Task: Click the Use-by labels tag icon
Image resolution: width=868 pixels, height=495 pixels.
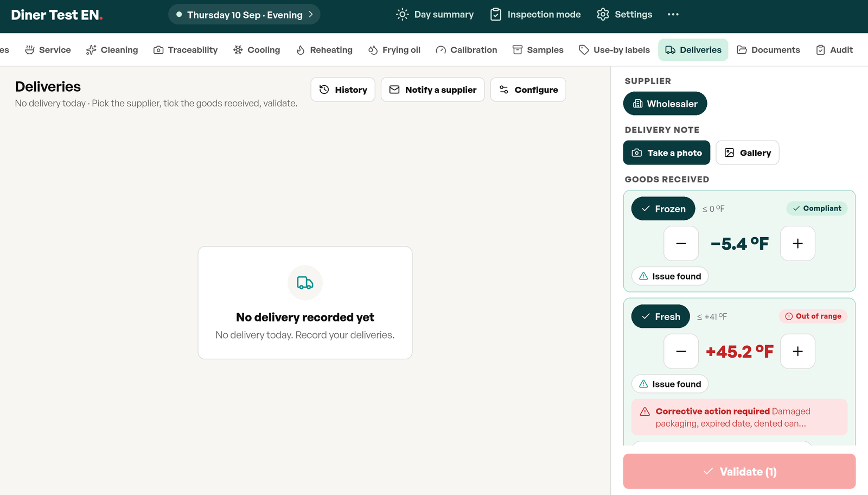Action: coord(584,50)
